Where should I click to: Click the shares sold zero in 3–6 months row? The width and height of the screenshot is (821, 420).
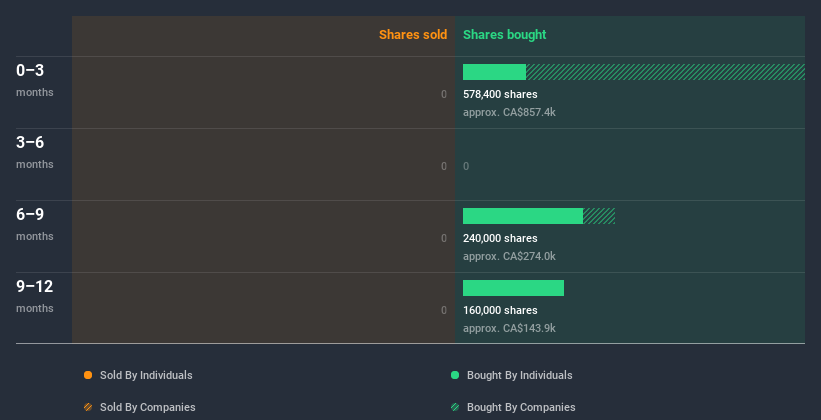tap(444, 167)
